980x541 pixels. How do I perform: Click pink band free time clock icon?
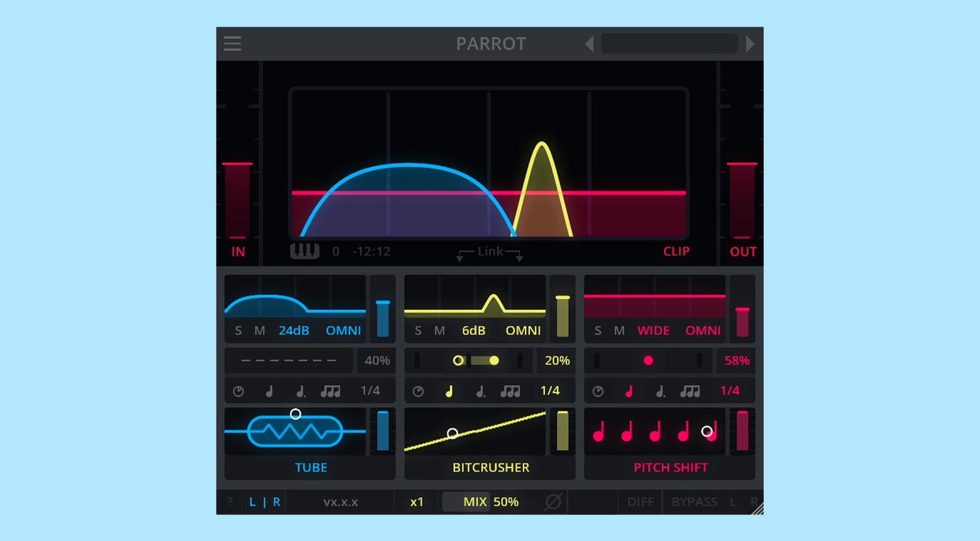pos(598,391)
